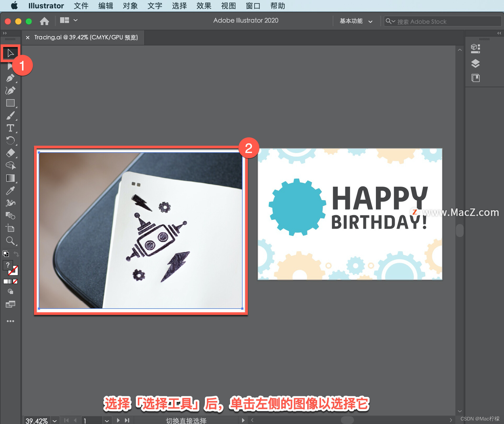Collapse the right panel dock arrows
Viewport: 504px width, 424px height.
499,33
